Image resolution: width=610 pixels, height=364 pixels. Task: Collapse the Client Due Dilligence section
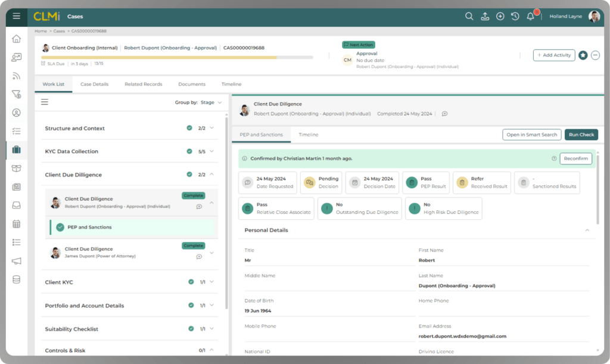[211, 174]
